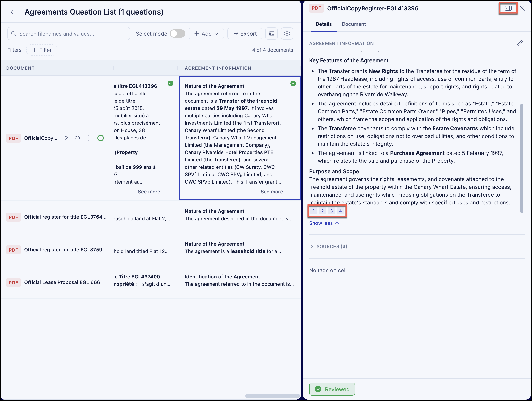Export the question list
The height and width of the screenshot is (401, 532).
point(245,34)
